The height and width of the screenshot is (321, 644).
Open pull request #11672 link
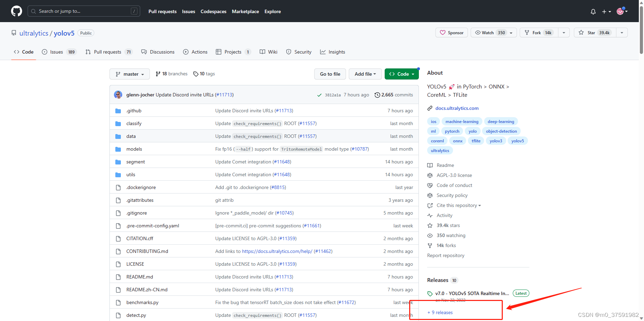pos(346,302)
